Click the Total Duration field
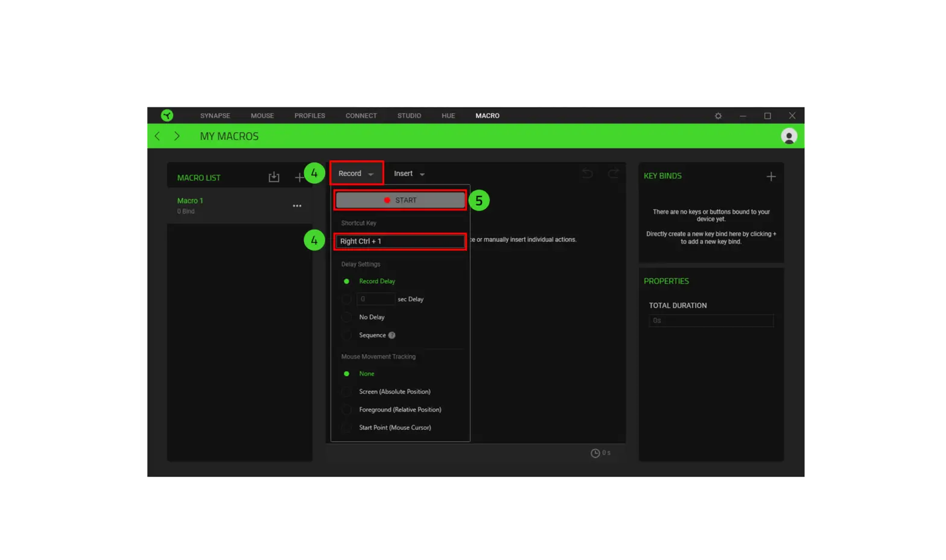This screenshot has height=560, width=946. [711, 321]
